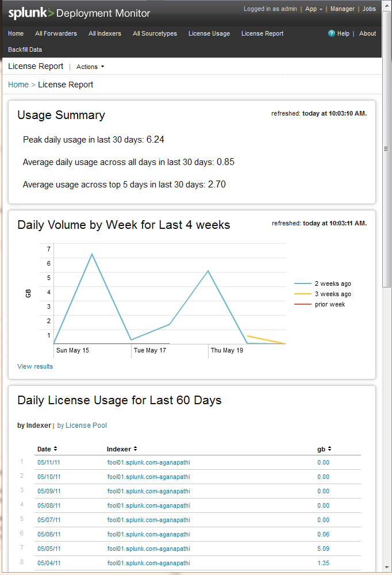Expand the Actions dropdown
The height and width of the screenshot is (575, 392).
click(x=90, y=67)
